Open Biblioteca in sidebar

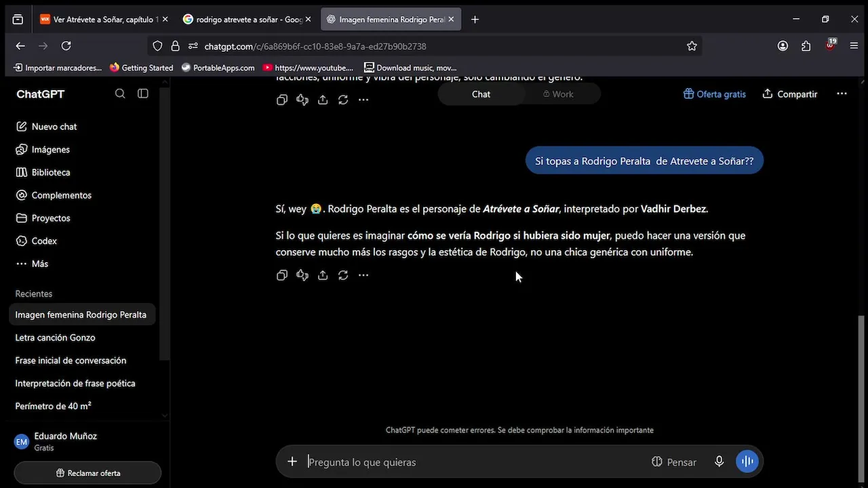point(43,172)
